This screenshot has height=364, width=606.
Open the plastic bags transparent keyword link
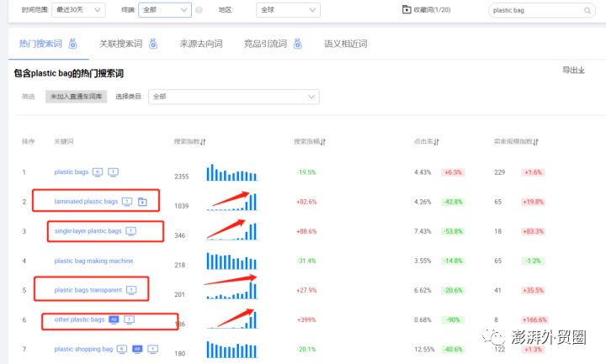coord(88,290)
